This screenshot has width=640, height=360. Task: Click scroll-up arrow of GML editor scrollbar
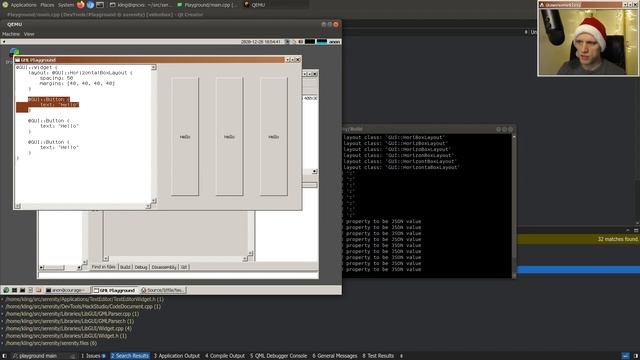click(153, 67)
